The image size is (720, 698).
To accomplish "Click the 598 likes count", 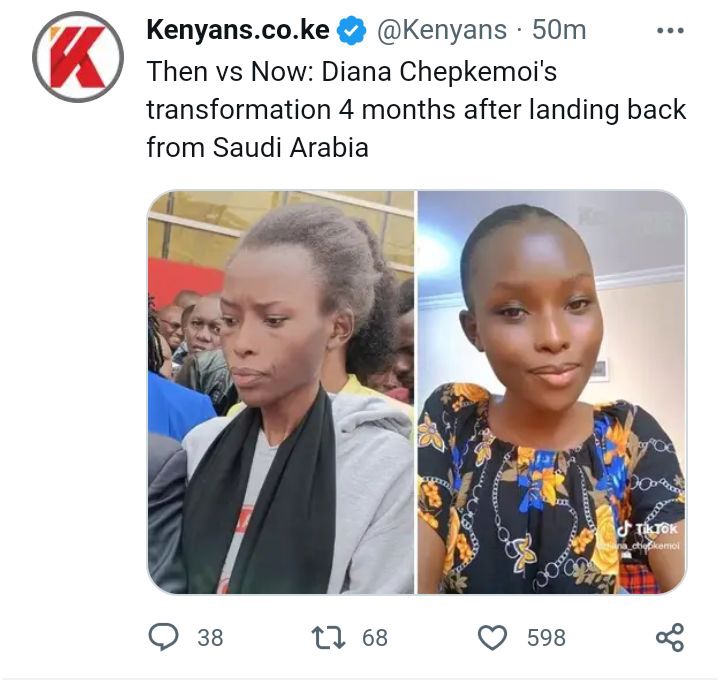I will coord(546,638).
